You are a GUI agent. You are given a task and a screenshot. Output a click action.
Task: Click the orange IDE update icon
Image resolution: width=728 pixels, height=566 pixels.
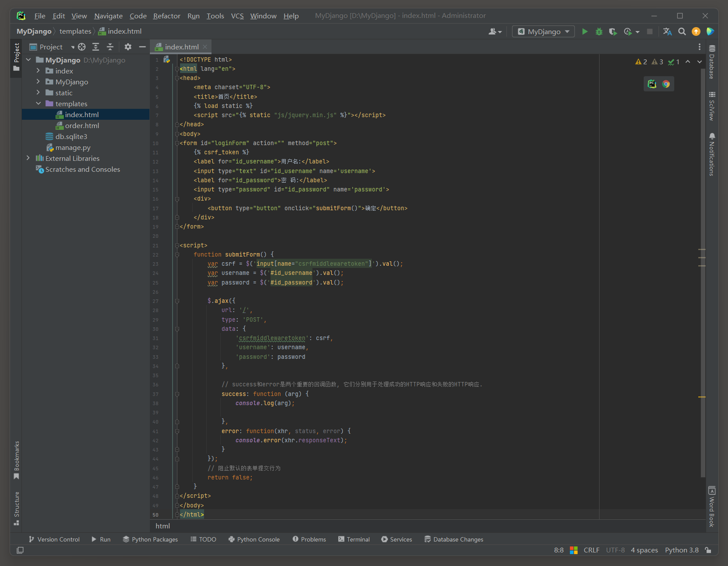(696, 31)
